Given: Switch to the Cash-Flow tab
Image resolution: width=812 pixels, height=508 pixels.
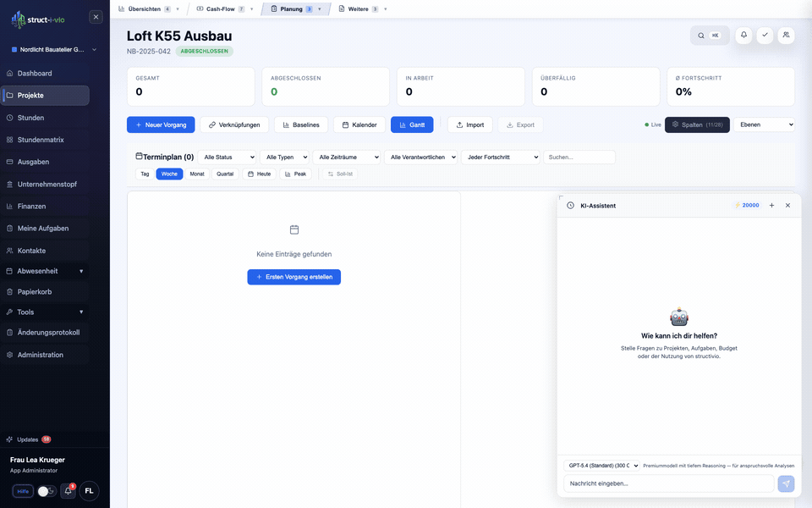Looking at the screenshot, I should point(220,9).
